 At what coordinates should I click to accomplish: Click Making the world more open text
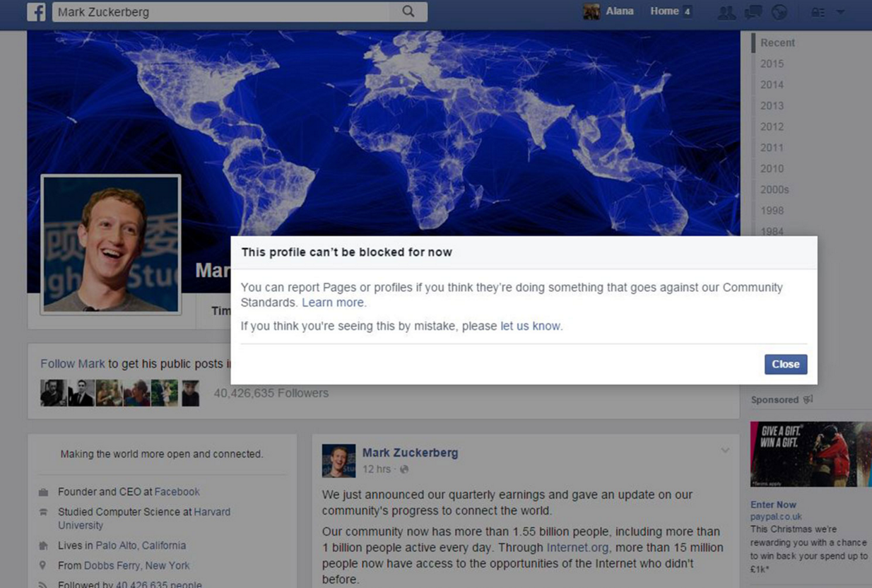point(162,454)
